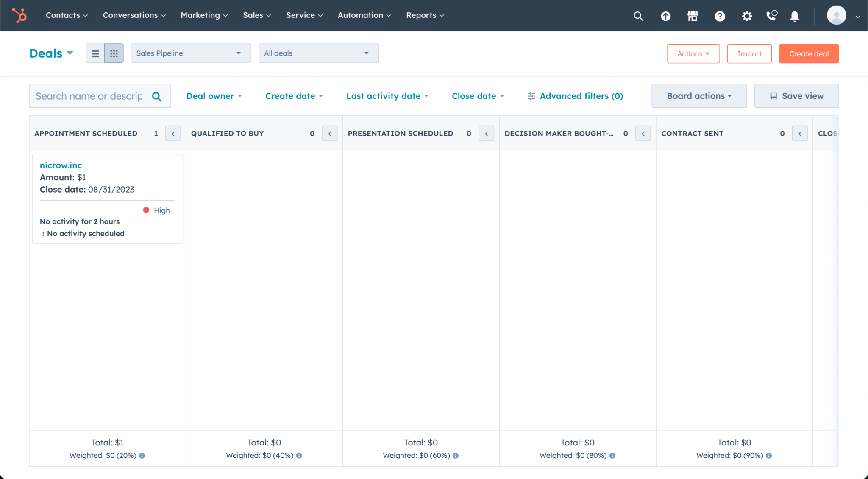Image resolution: width=868 pixels, height=479 pixels.
Task: Open the global search magnifier icon
Action: coord(638,16)
